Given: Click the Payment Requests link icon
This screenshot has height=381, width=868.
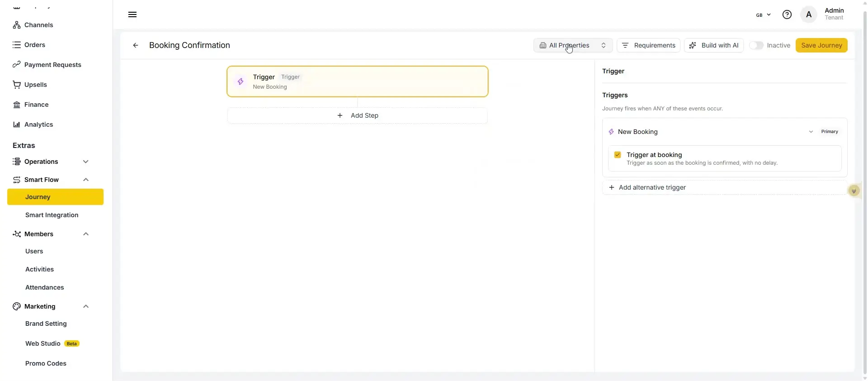Looking at the screenshot, I should click(x=17, y=65).
